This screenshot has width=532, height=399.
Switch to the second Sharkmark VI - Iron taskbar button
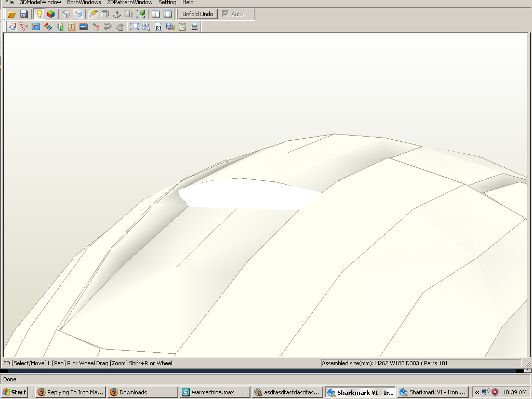(x=433, y=392)
